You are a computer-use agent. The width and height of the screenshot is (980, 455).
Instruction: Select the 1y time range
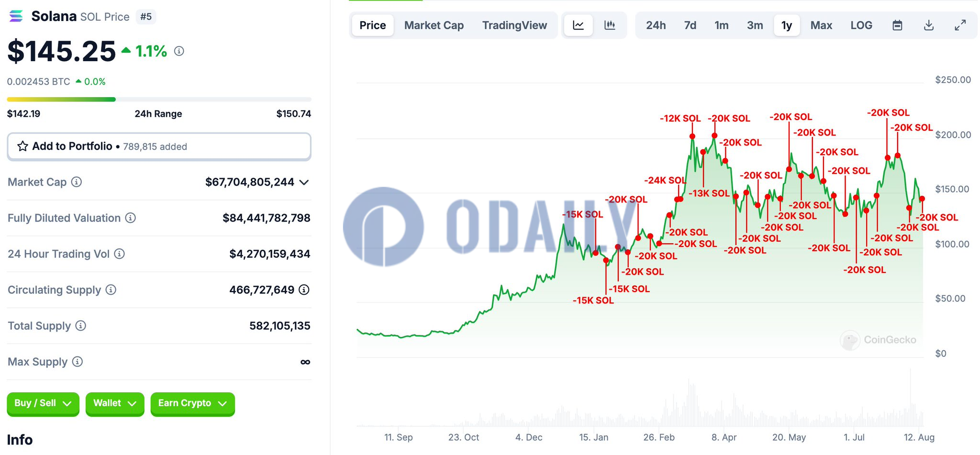tap(787, 25)
